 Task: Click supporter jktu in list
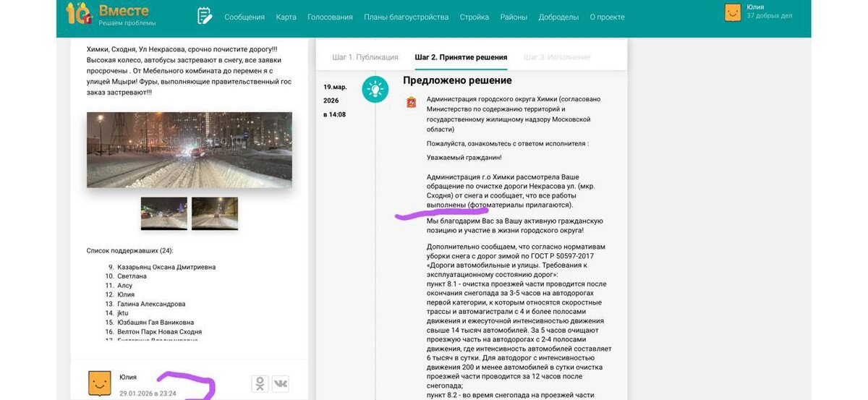point(122,313)
